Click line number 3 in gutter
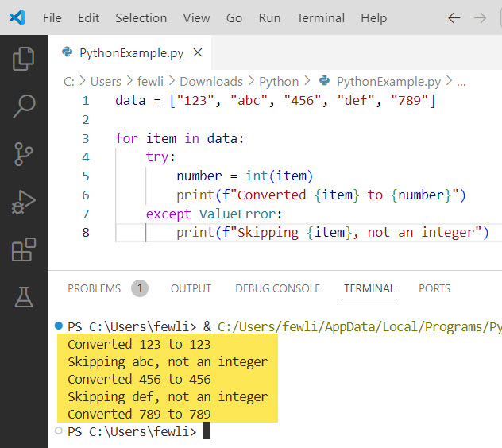 click(86, 138)
